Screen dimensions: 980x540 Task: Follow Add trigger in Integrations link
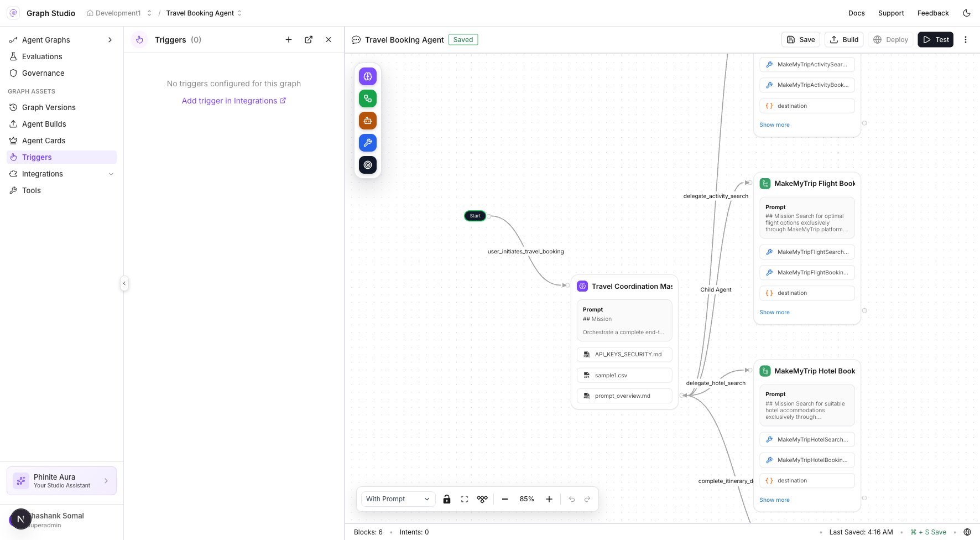pos(234,101)
